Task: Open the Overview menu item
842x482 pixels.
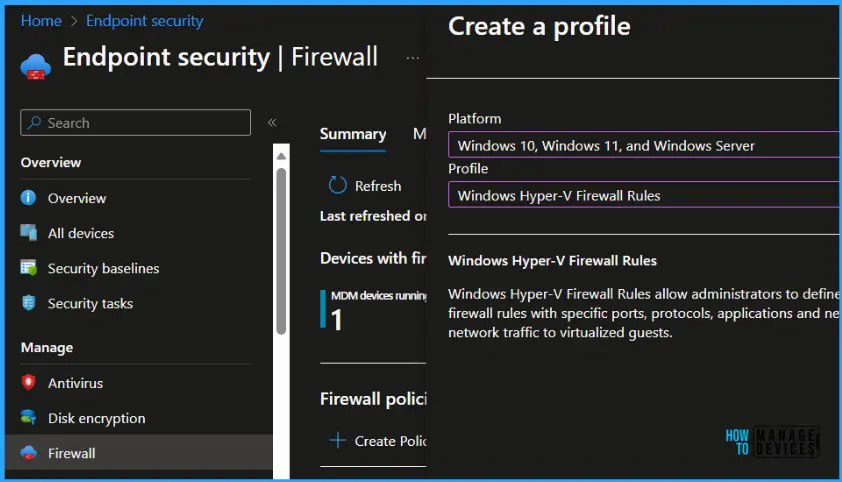Action: (x=77, y=198)
